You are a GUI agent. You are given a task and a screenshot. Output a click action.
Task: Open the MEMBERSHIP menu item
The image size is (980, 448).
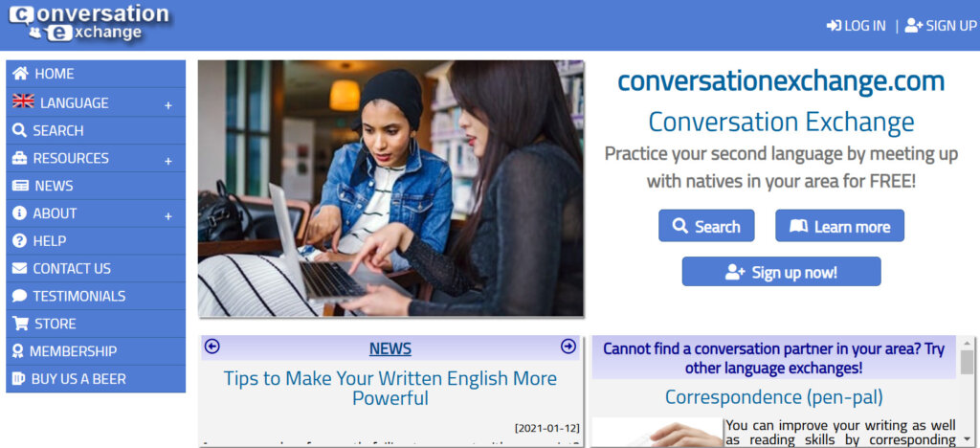pos(96,351)
